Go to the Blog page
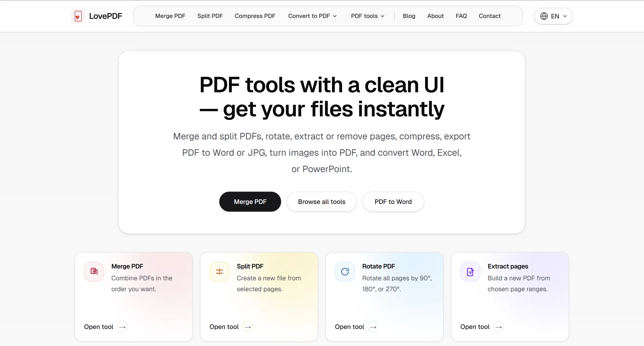This screenshot has height=346, width=644. tap(409, 16)
